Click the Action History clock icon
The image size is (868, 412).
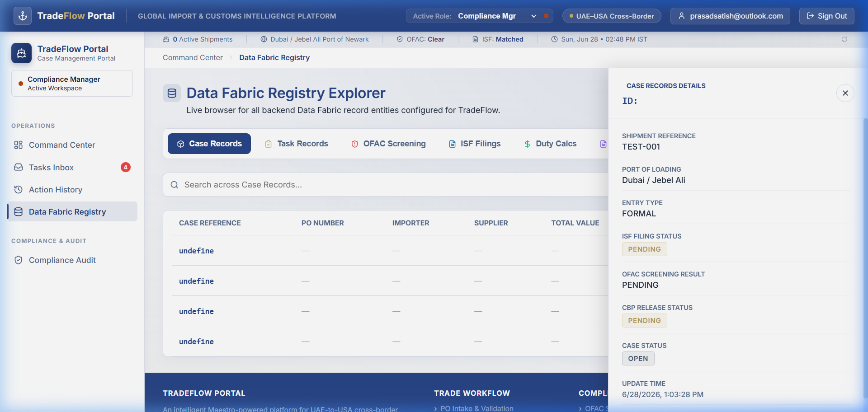point(18,189)
